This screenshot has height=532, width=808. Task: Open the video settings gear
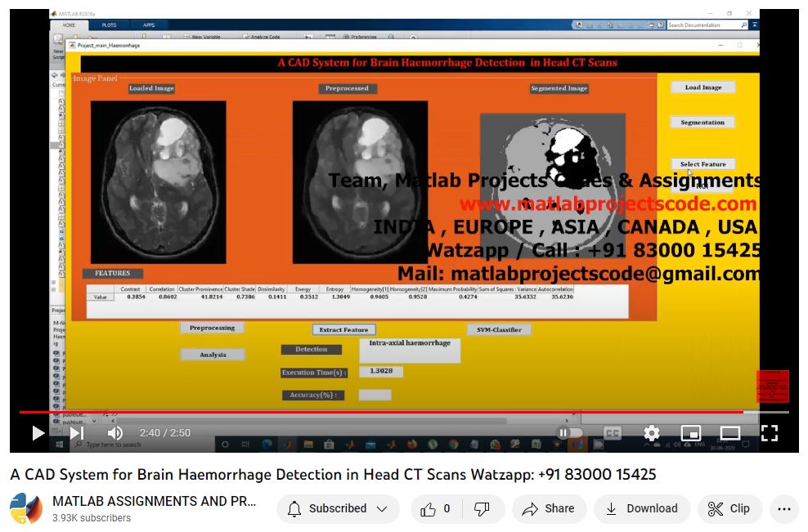point(651,433)
